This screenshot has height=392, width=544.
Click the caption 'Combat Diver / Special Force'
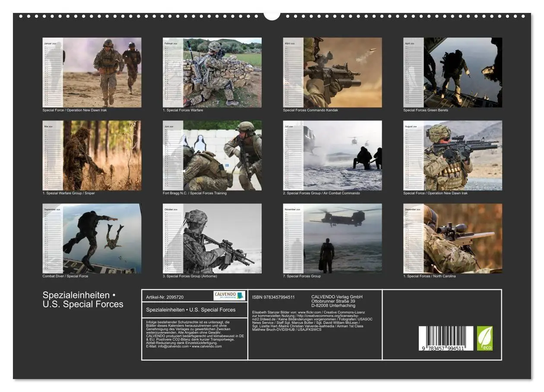(65, 276)
